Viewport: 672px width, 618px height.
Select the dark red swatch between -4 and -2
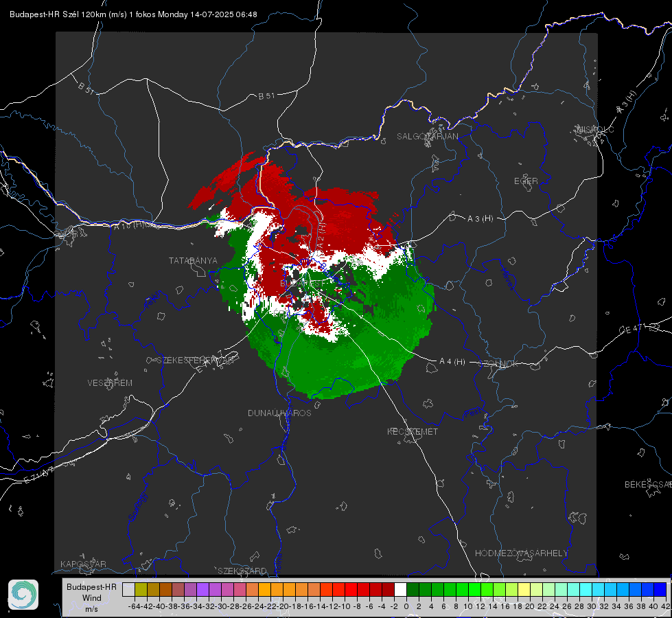[x=388, y=590]
